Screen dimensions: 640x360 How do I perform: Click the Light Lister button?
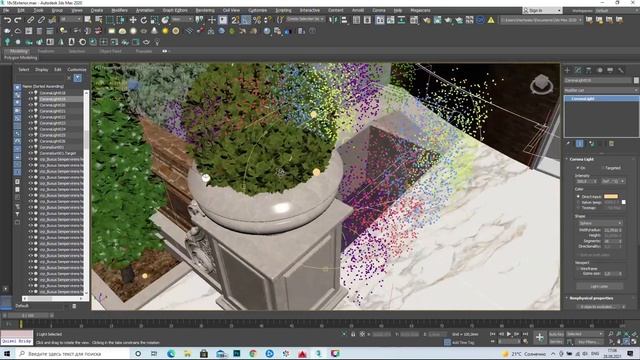[x=599, y=287]
